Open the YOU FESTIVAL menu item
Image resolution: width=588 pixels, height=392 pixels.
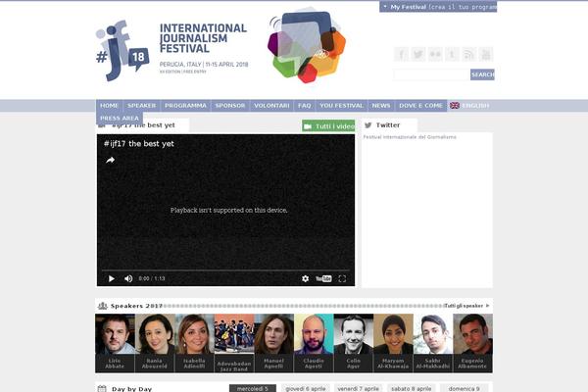pos(341,106)
